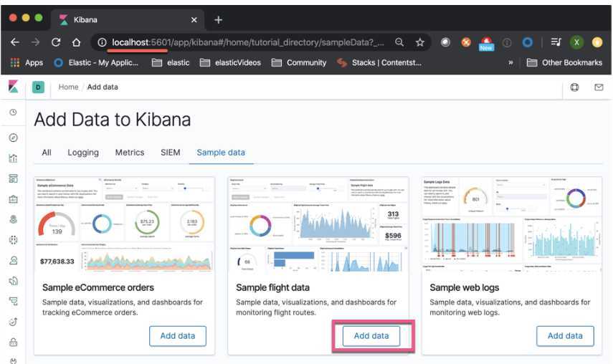Click the Sample eCommerce orders preview image
The width and height of the screenshot is (613, 364).
pos(124,225)
